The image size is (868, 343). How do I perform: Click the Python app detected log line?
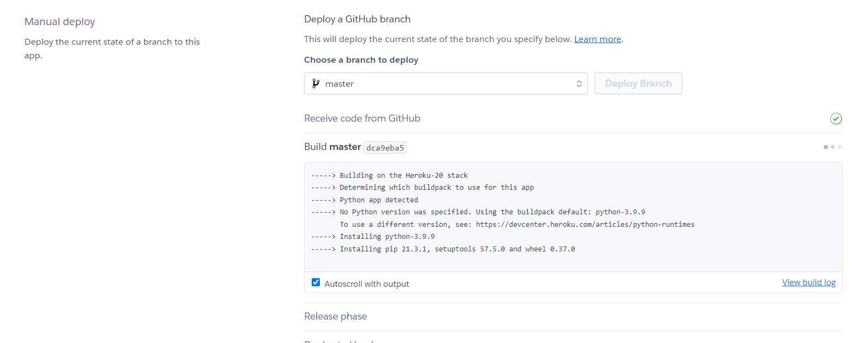click(x=365, y=200)
